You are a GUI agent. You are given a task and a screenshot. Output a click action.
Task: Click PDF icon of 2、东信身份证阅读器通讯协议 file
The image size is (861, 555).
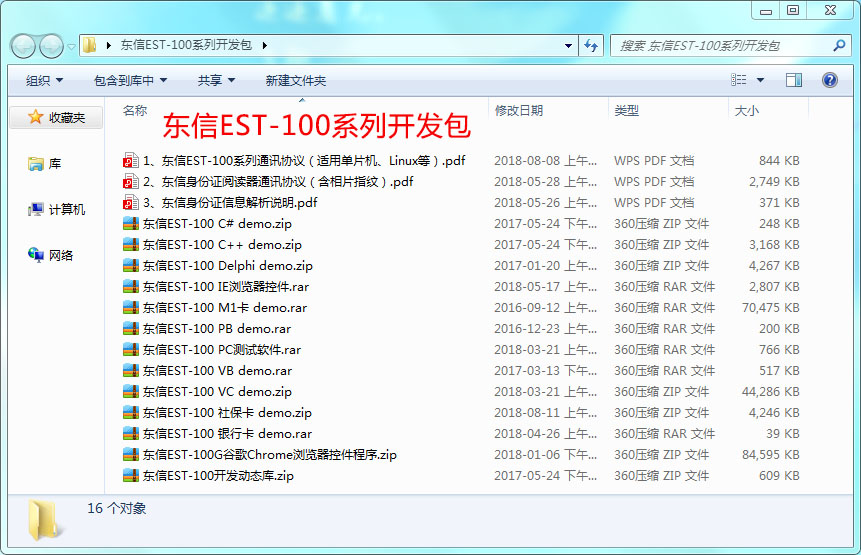tap(131, 181)
